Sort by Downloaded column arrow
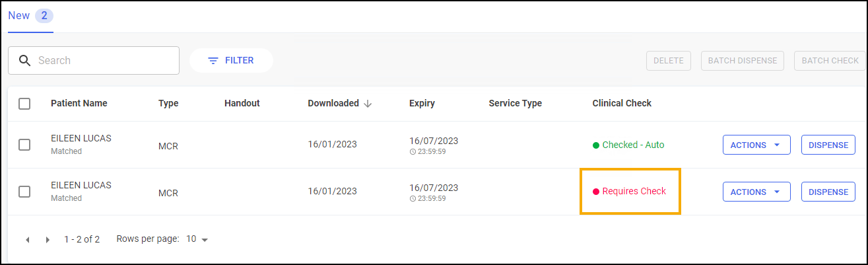The image size is (868, 265). (x=368, y=104)
